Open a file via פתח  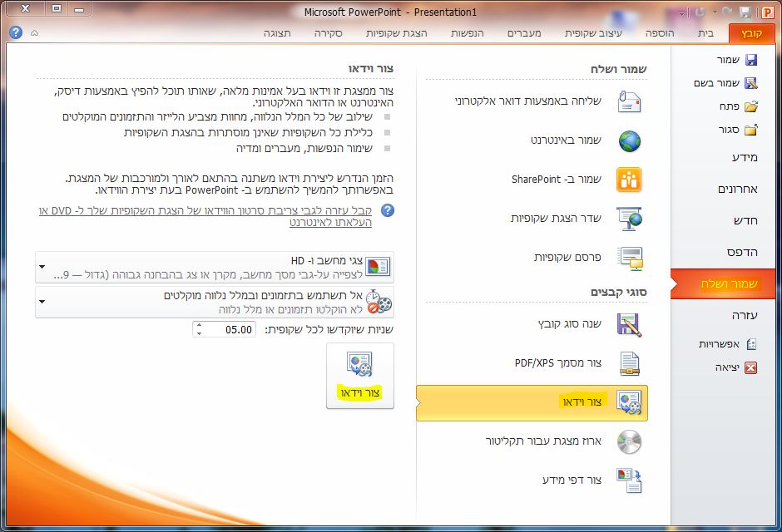pyautogui.click(x=738, y=106)
